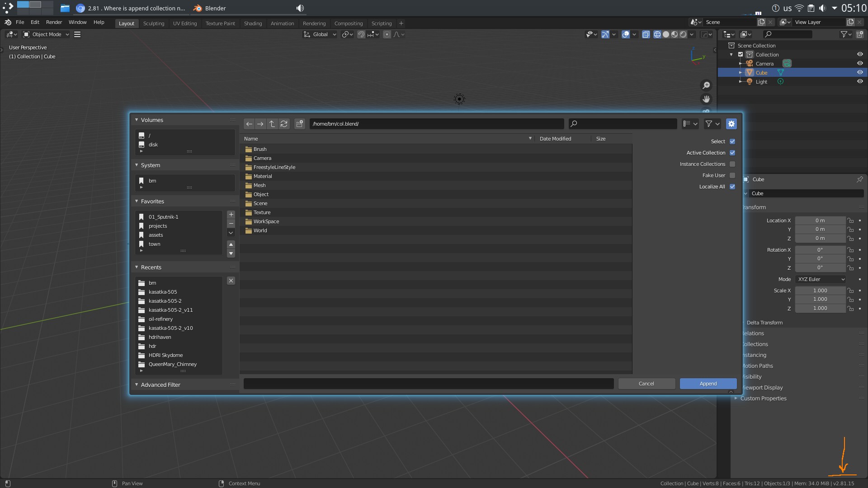
Task: Enable the Select checkbox
Action: [x=732, y=141]
